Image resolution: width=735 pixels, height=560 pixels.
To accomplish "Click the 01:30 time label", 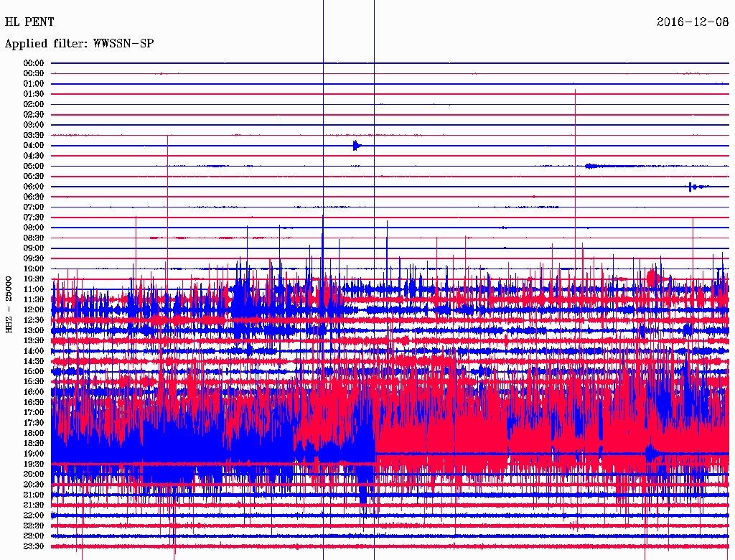I will tap(34, 94).
